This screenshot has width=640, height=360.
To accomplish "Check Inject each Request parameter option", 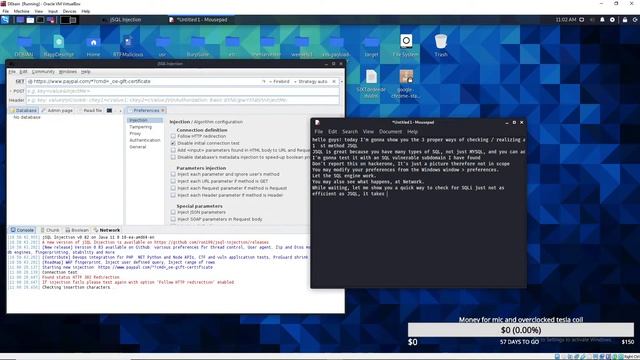I will (x=173, y=188).
